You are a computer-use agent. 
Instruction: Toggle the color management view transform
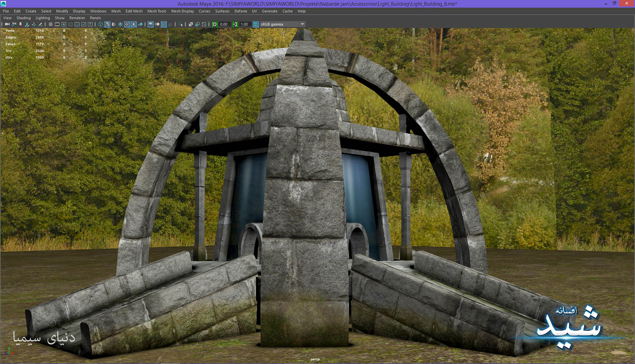point(255,24)
